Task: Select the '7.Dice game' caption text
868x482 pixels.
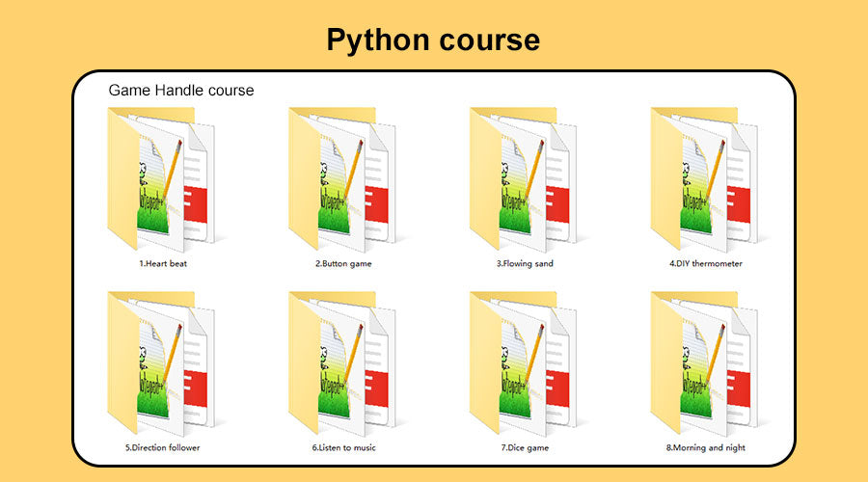Action: 525,447
